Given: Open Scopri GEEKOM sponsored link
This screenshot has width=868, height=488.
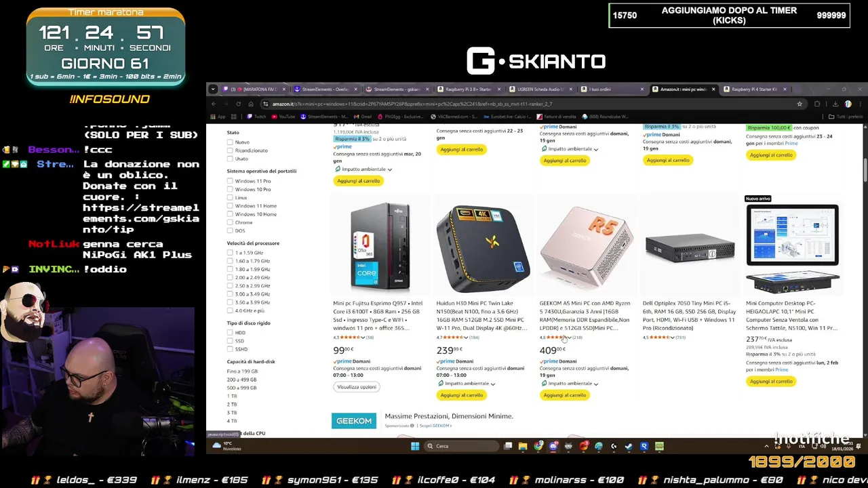Looking at the screenshot, I should pyautogui.click(x=435, y=426).
